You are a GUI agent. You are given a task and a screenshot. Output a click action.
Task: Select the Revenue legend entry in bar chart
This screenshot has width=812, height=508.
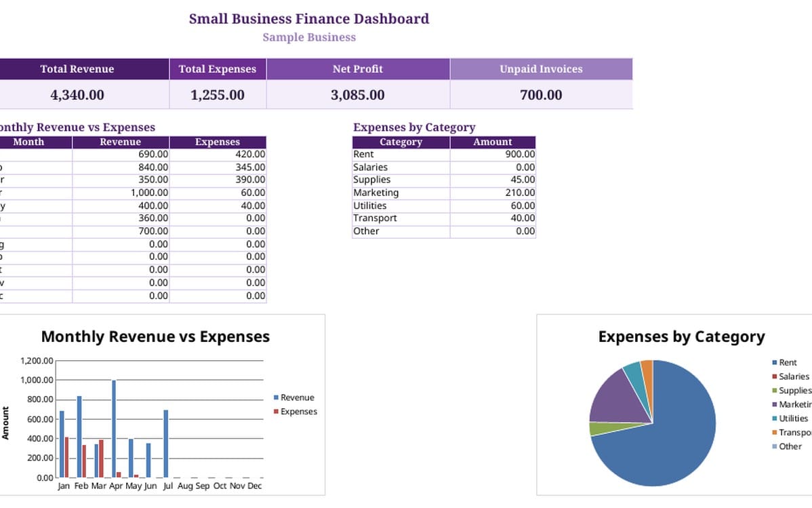coord(294,397)
